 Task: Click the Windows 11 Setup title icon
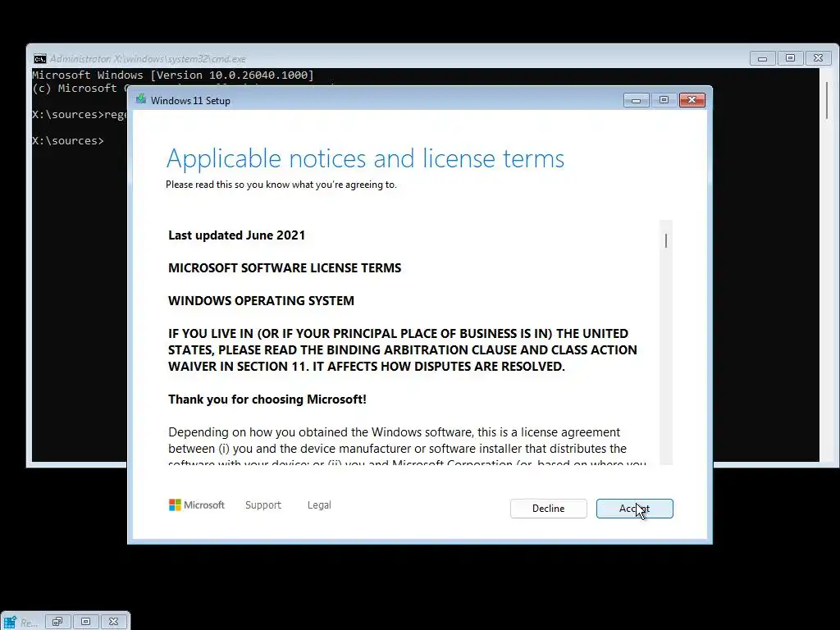pos(141,99)
